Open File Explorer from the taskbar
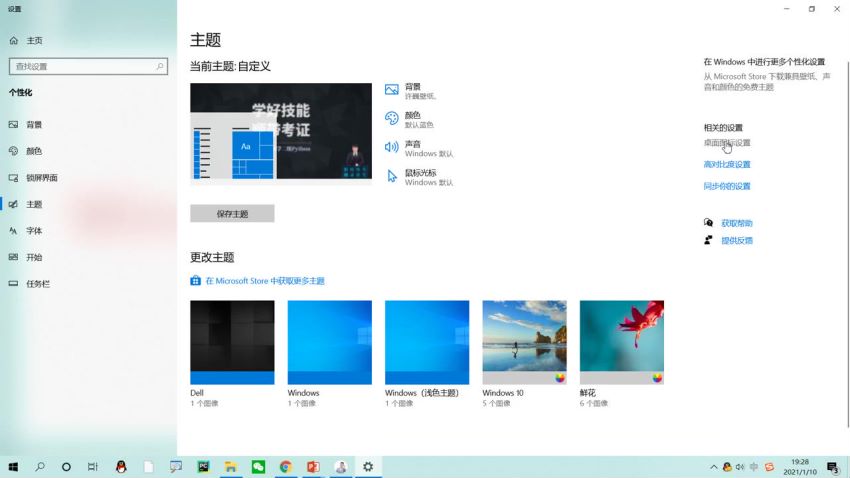Viewport: 850px width, 478px height. pyautogui.click(x=231, y=467)
